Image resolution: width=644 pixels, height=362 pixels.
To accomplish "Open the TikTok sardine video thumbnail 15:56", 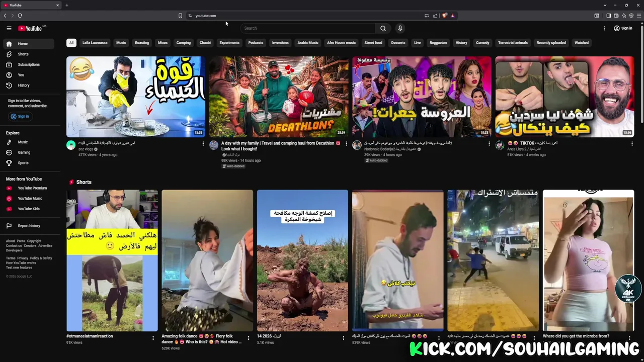I will 565,97.
